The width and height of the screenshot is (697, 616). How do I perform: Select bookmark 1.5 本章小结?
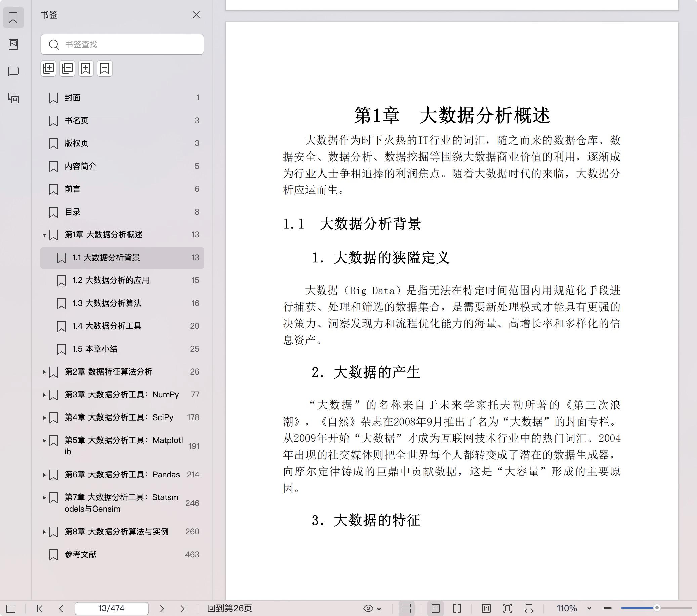122,349
